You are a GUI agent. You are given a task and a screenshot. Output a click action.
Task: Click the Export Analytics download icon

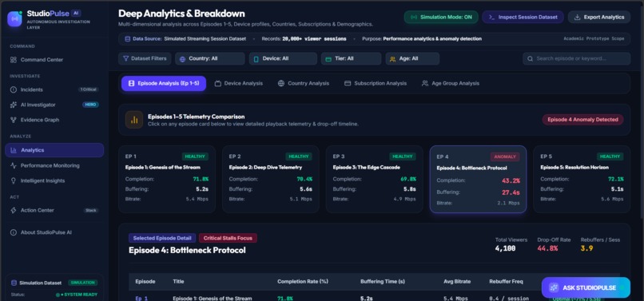point(577,18)
